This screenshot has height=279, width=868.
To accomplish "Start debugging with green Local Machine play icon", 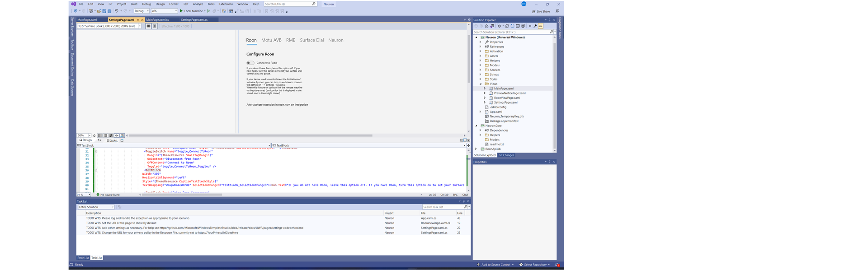I will pos(181,11).
